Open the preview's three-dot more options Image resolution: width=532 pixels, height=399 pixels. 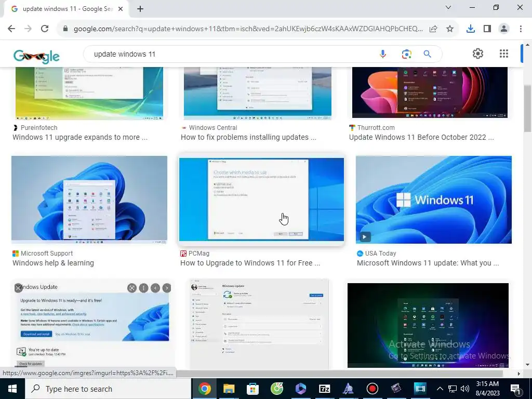pyautogui.click(x=143, y=288)
